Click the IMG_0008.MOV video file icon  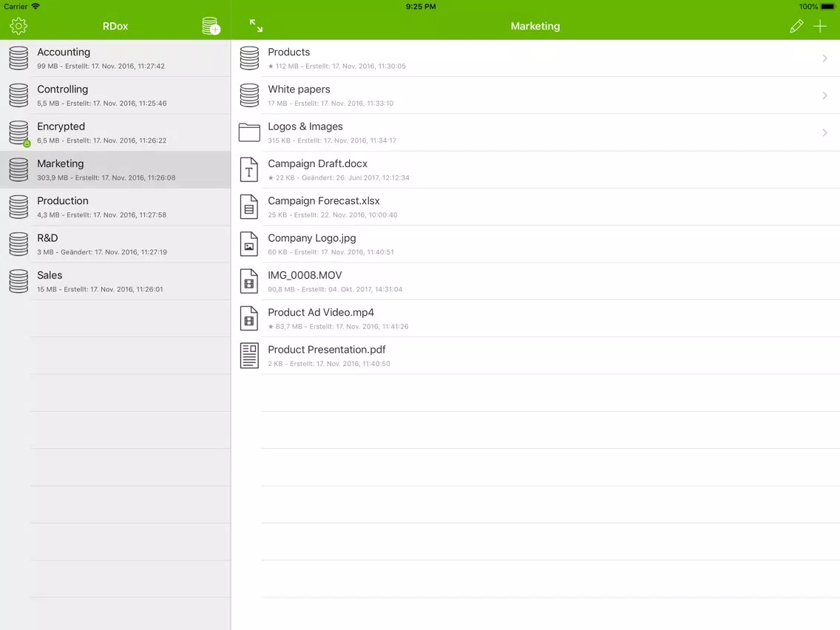[x=249, y=281]
